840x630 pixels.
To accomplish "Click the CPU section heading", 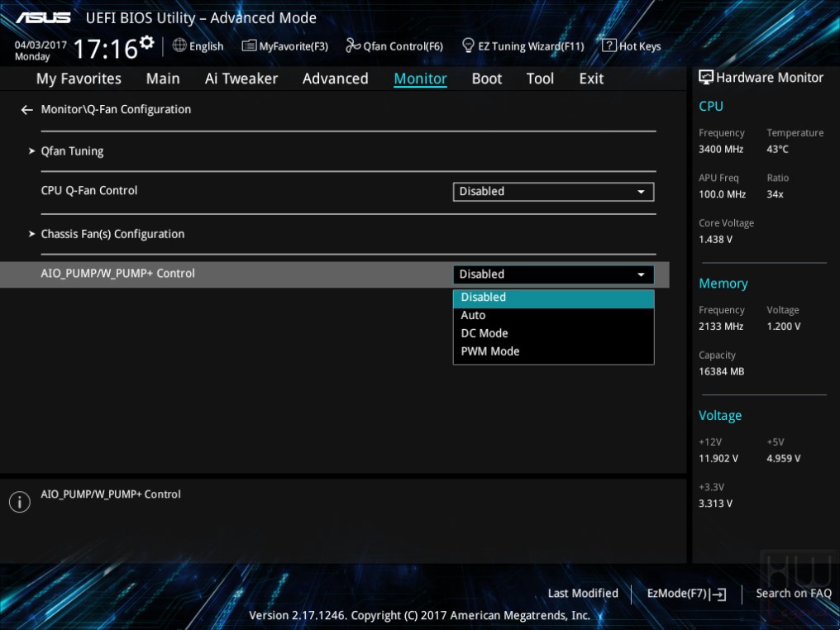I will (711, 106).
